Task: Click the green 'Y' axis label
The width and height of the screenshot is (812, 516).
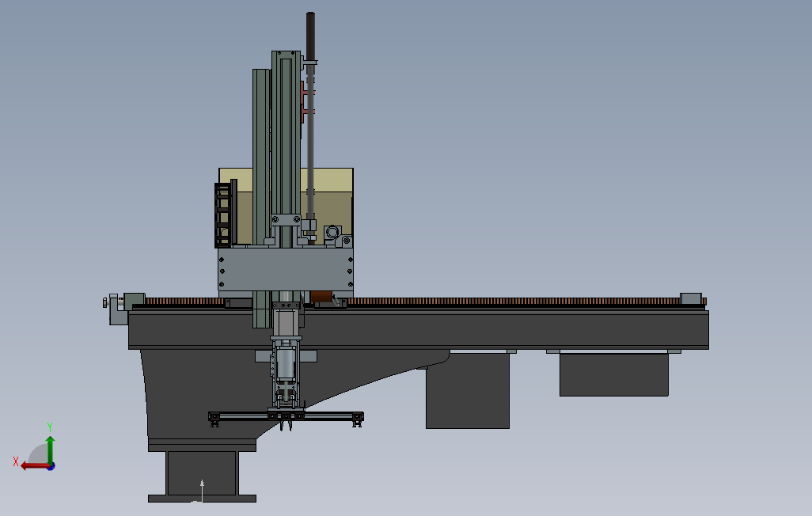Action: tap(50, 427)
